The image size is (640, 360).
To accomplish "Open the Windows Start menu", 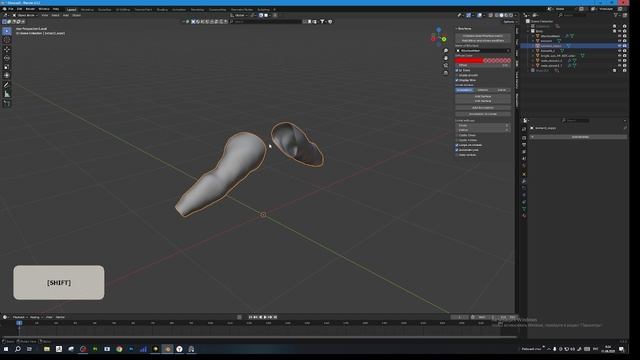I will 6,349.
